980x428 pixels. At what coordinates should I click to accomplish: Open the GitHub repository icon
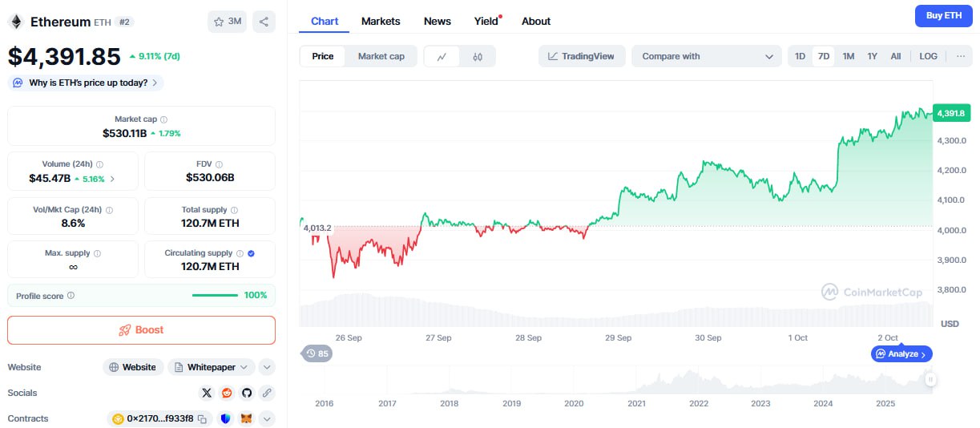coord(247,393)
